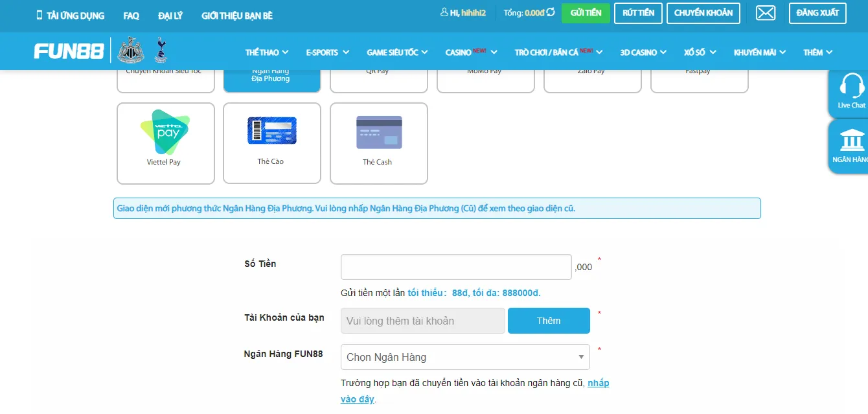Click the 'tối thiểu: 88đ' limit text
868x414 pixels.
point(437,293)
